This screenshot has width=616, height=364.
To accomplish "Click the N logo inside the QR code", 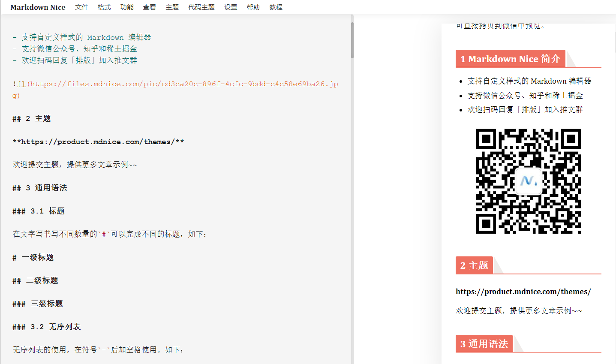I will pyautogui.click(x=529, y=181).
